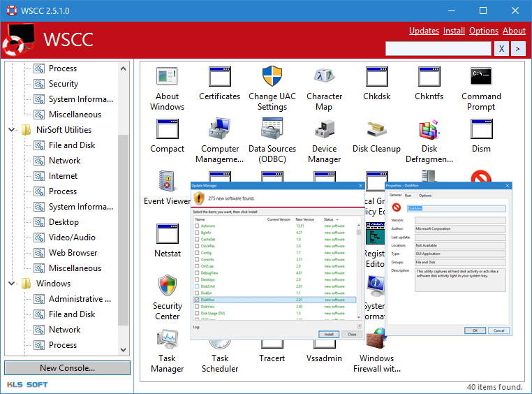Screen dimensions: 532x394
Task: Confirm Properties dialog with OK
Action: [475, 330]
